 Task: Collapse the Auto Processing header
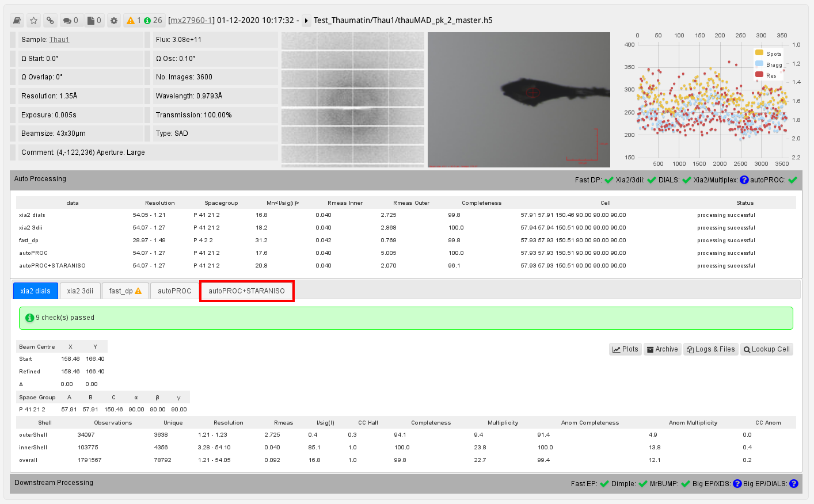click(406, 180)
